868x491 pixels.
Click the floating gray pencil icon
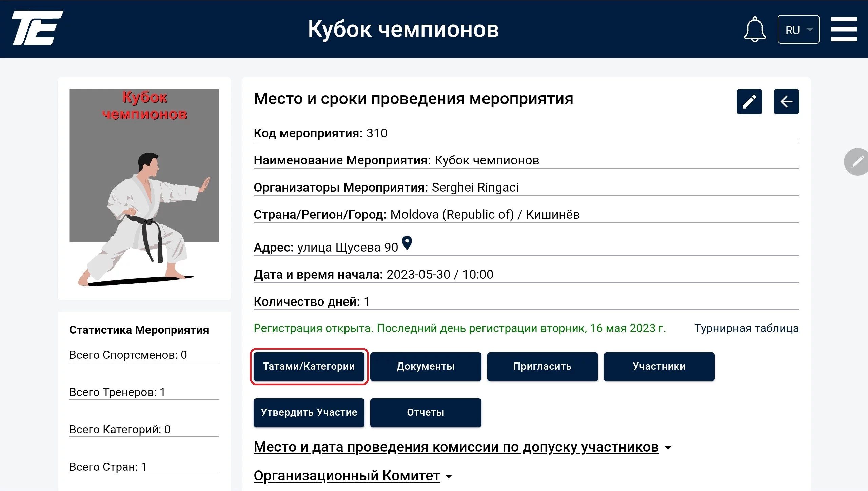(x=857, y=162)
